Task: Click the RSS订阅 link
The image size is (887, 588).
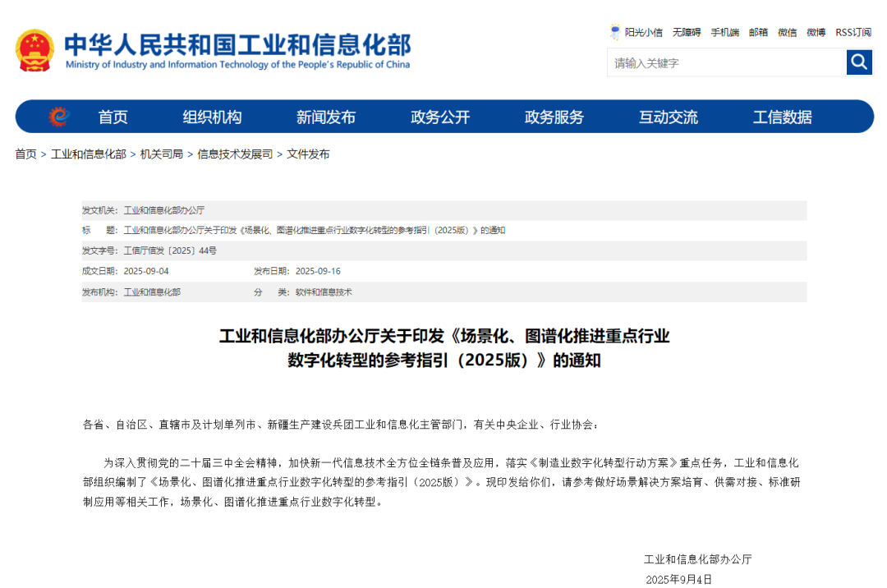Action: pos(853,32)
